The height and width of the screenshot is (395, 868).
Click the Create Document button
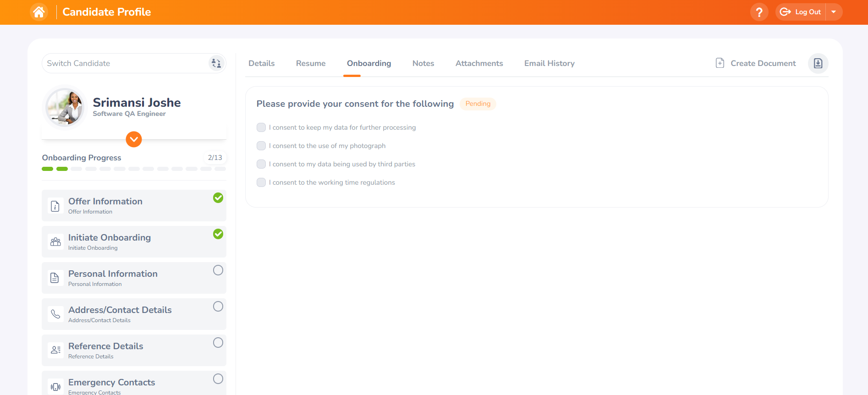pos(756,63)
